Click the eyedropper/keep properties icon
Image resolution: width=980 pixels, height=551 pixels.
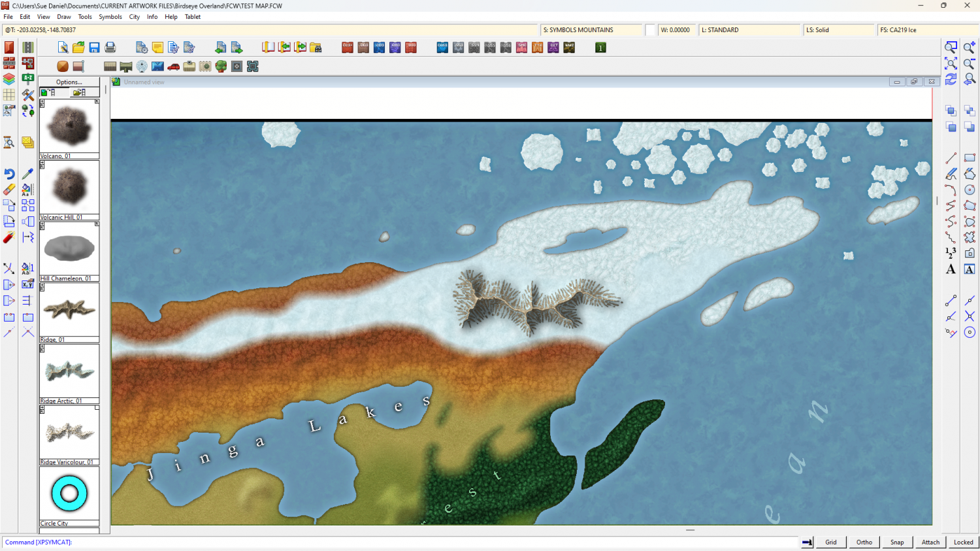[x=27, y=174]
